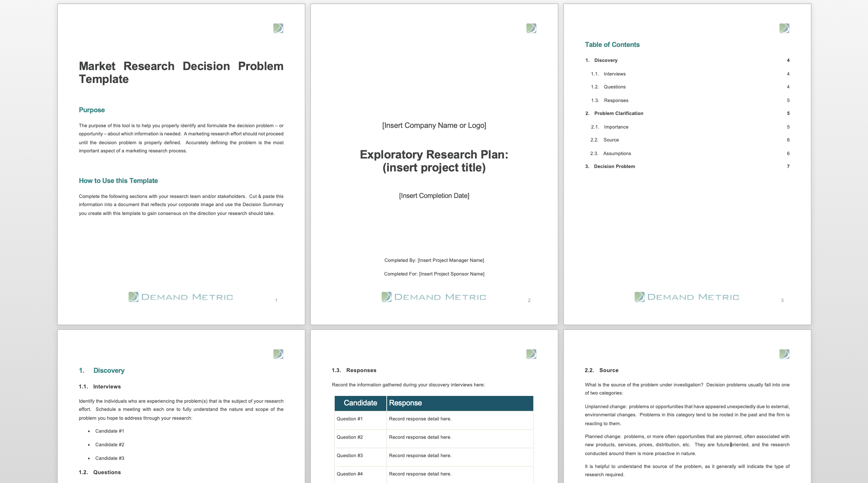
Task: Click the 'Exploratory Research Plan:' title
Action: point(434,154)
